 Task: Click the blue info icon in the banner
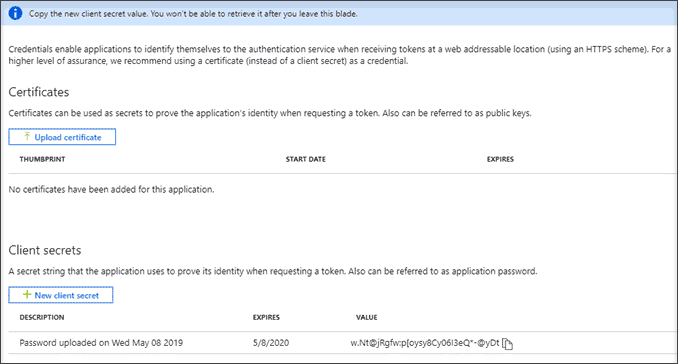click(15, 13)
